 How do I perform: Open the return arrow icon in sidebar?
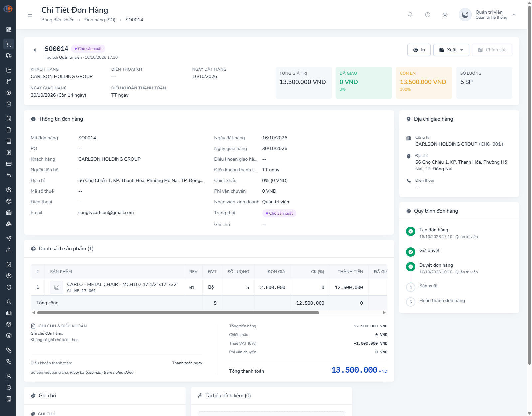tap(9, 175)
